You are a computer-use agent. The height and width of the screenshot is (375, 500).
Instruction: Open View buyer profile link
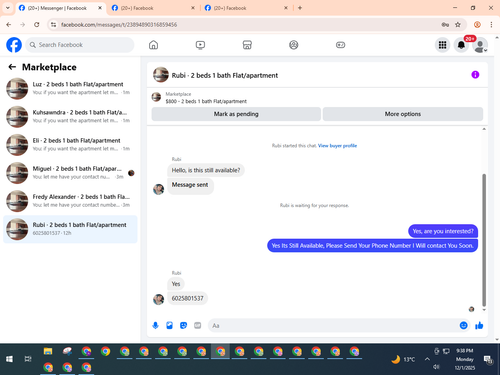(337, 146)
